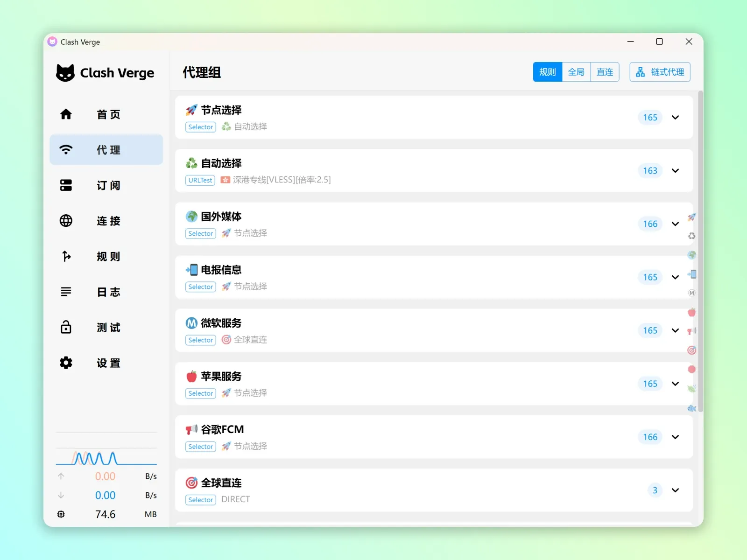The height and width of the screenshot is (560, 747).
Task: Expand the 全球直连 proxy group
Action: 675,490
